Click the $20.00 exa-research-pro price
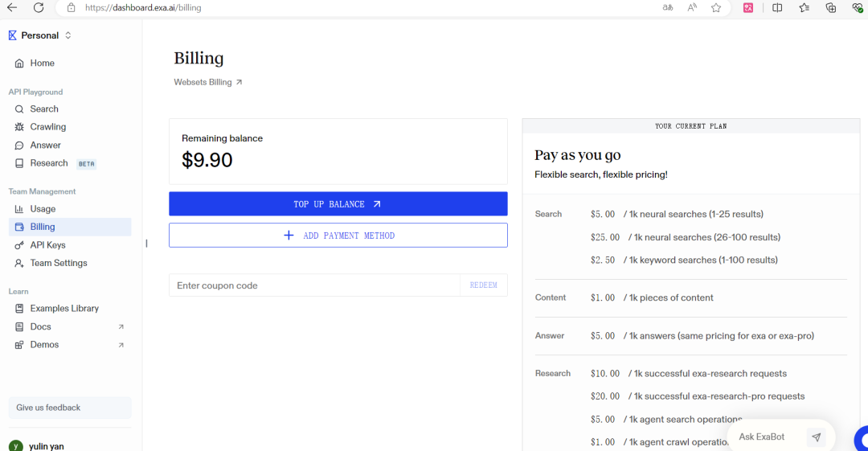 click(x=605, y=396)
